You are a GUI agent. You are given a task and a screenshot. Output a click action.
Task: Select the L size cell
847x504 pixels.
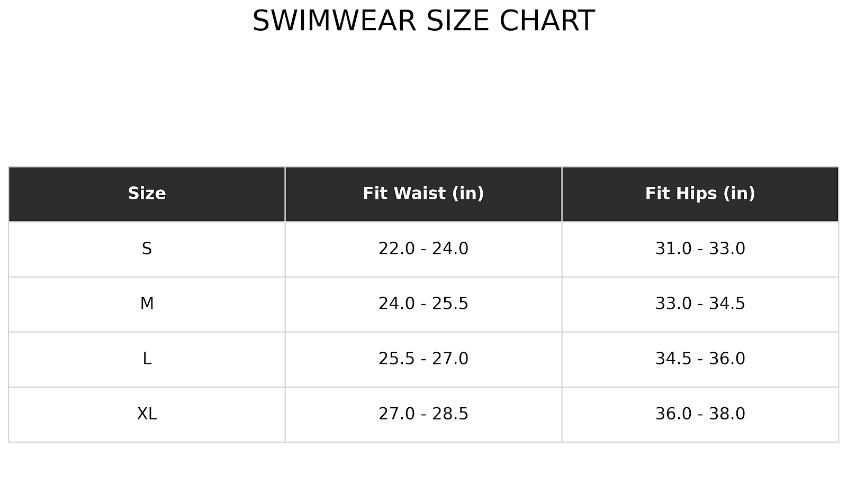point(147,359)
